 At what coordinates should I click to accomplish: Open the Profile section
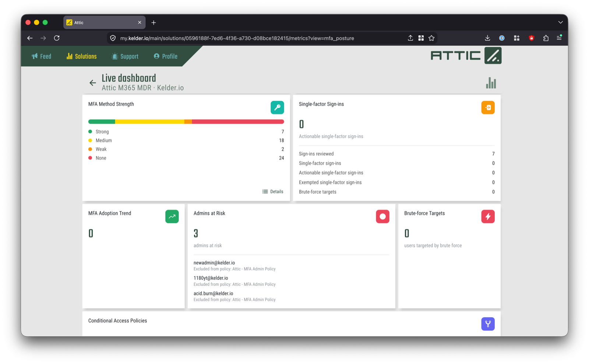point(166,56)
